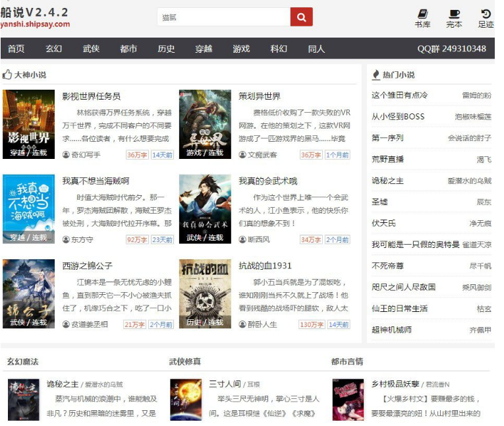Open hot novel 从小怪到BOSS
The width and height of the screenshot is (504, 426).
[x=398, y=117]
